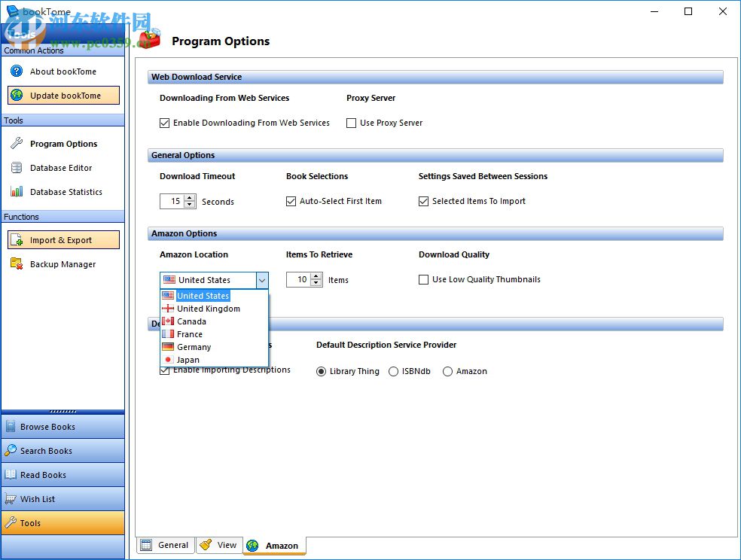Click the Database Statistics chart icon
741x560 pixels.
tap(17, 192)
